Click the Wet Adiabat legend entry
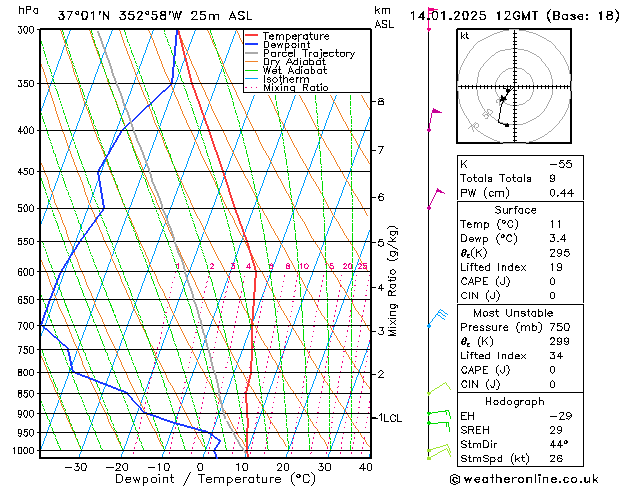 point(295,71)
